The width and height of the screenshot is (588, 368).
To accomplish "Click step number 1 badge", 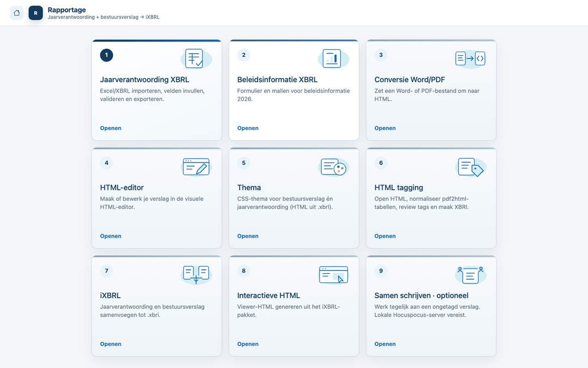I will (107, 55).
